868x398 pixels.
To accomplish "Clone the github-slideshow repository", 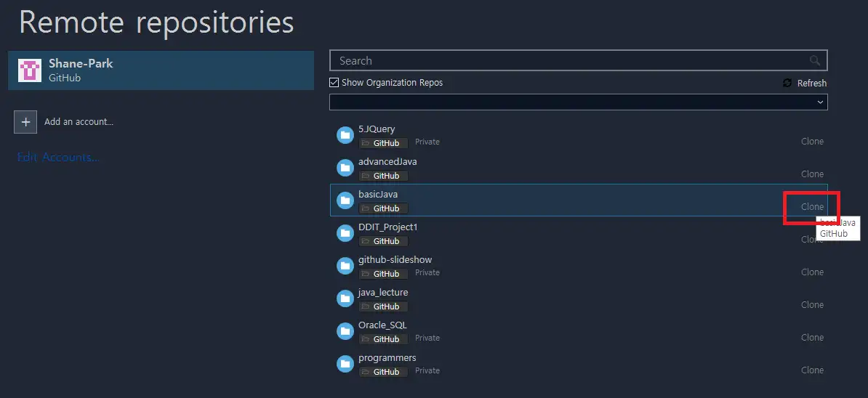I will tap(812, 272).
